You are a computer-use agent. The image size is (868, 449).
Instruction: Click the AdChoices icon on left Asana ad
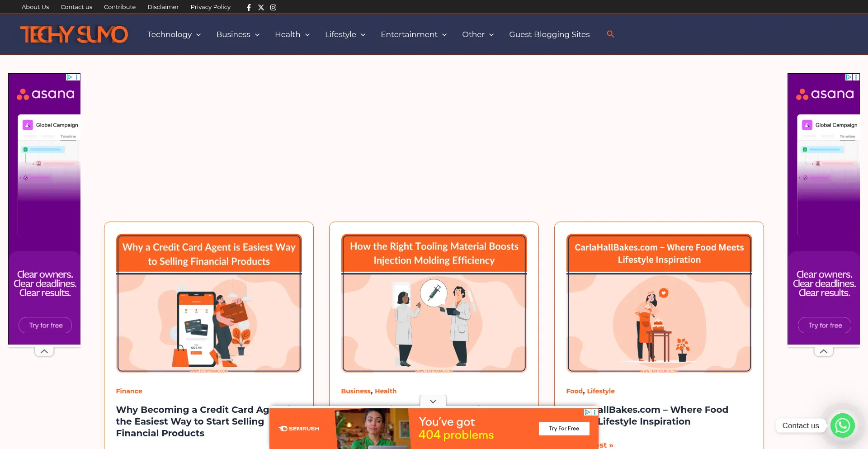[70, 77]
